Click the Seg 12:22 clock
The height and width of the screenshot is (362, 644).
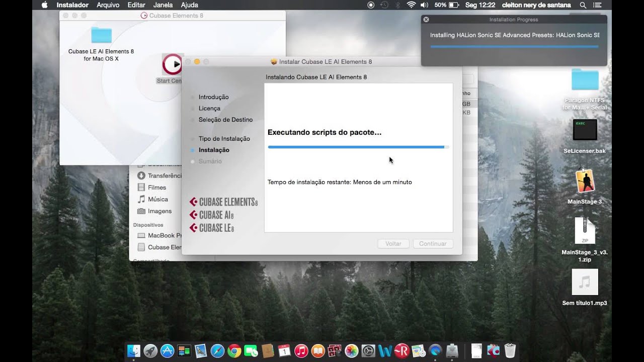click(x=480, y=5)
